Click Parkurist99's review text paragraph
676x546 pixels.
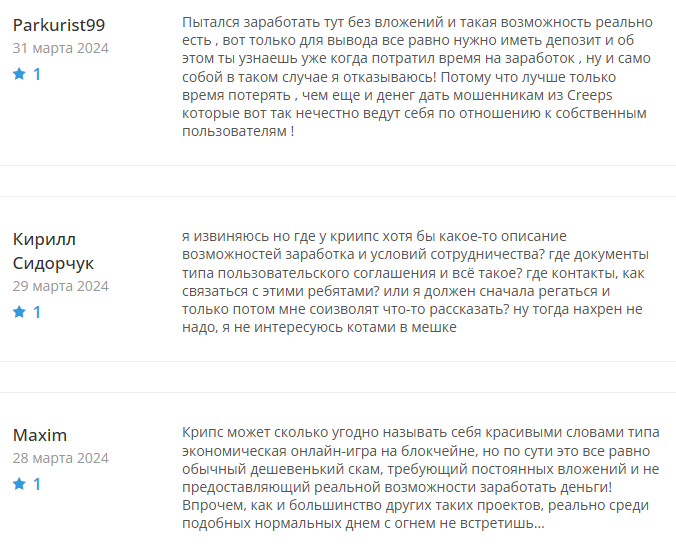click(x=416, y=77)
